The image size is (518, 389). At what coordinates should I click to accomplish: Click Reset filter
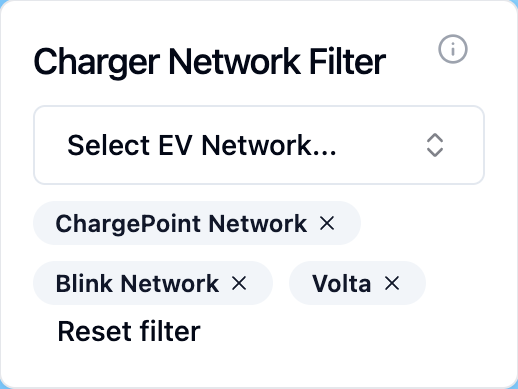[x=129, y=331]
